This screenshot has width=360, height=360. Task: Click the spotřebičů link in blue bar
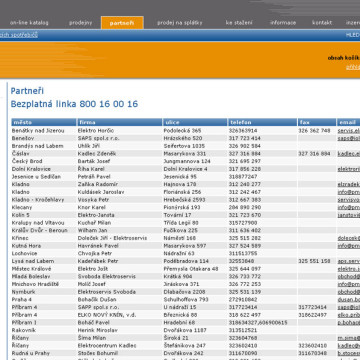[19, 35]
